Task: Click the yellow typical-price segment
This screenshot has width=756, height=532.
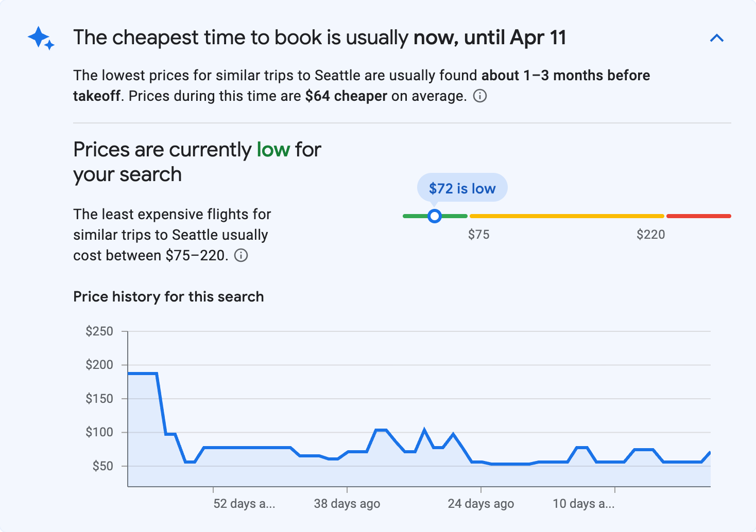Action: [x=566, y=216]
